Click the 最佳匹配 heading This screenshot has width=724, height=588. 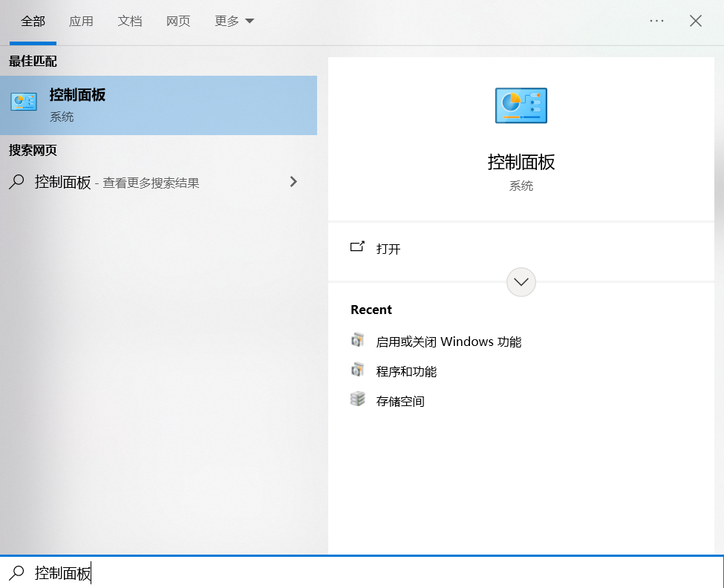[x=33, y=62]
